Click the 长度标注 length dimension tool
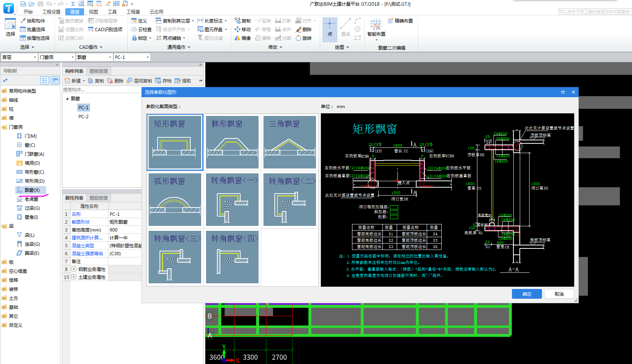This screenshot has width=632, height=364. [x=212, y=21]
